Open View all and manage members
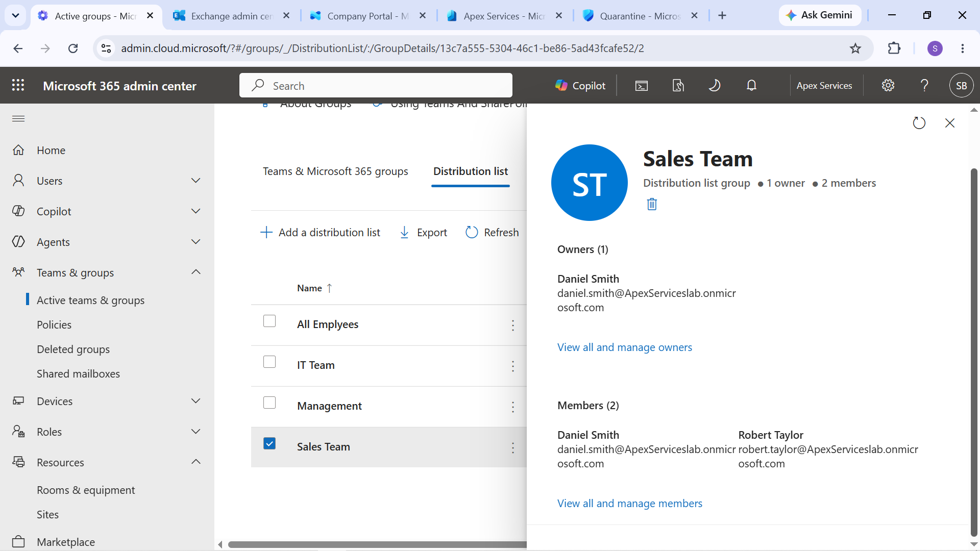This screenshot has height=551, width=980. (630, 504)
